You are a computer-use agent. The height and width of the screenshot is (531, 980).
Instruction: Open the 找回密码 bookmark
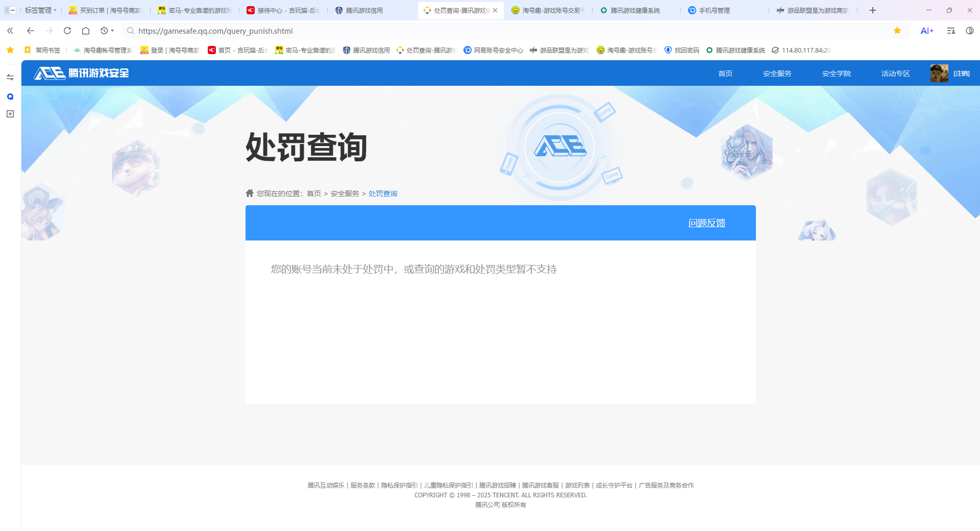pos(681,50)
